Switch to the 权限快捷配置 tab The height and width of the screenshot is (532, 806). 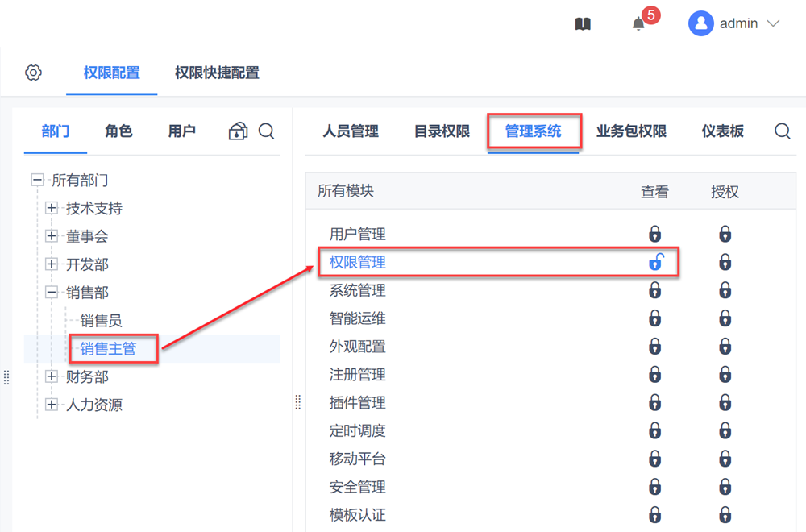point(217,73)
